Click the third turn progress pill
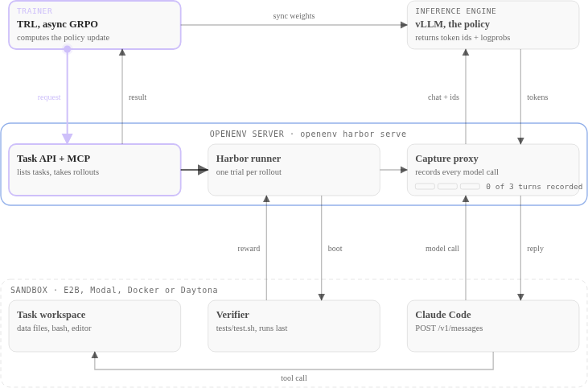This screenshot has width=588, height=388. [470, 186]
